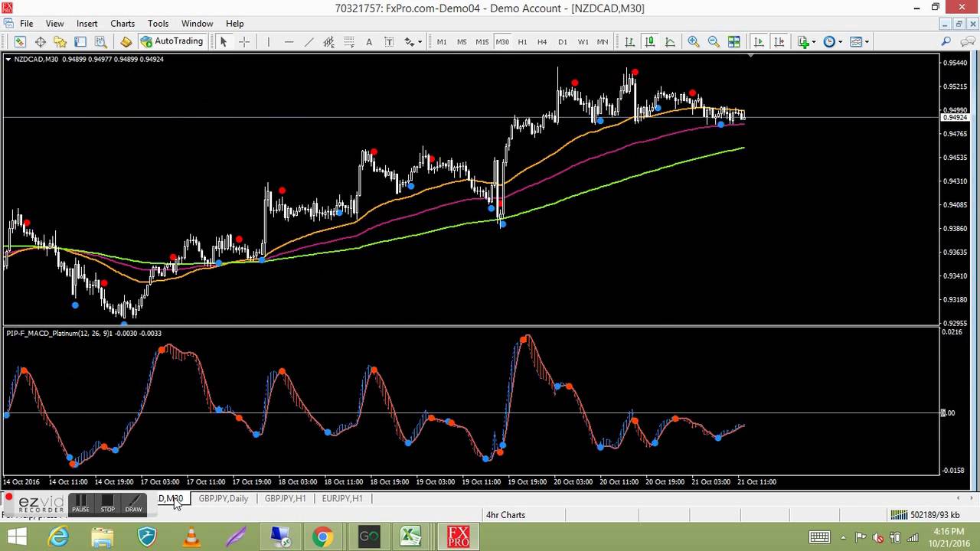Pause the Ezvid recording

[80, 504]
